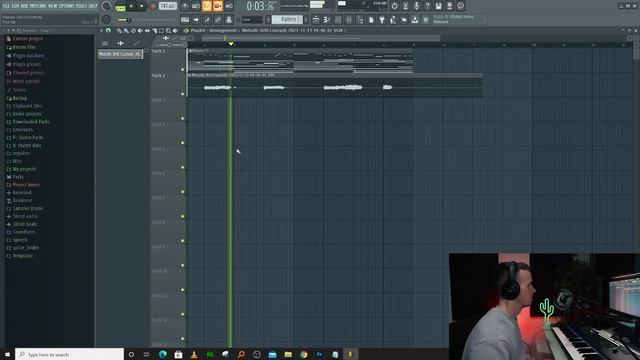Click the save project disk icon
This screenshot has height=360, width=640.
(438, 6)
